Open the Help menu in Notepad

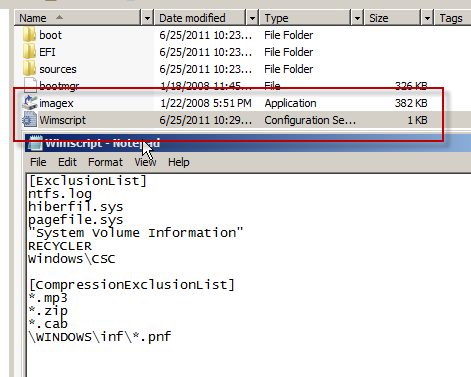(179, 162)
